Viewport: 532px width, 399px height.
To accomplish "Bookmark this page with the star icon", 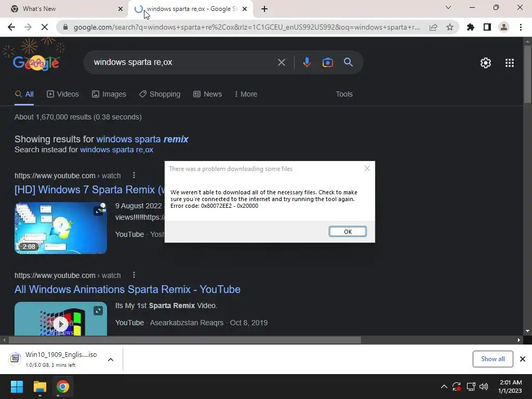I will click(x=450, y=27).
